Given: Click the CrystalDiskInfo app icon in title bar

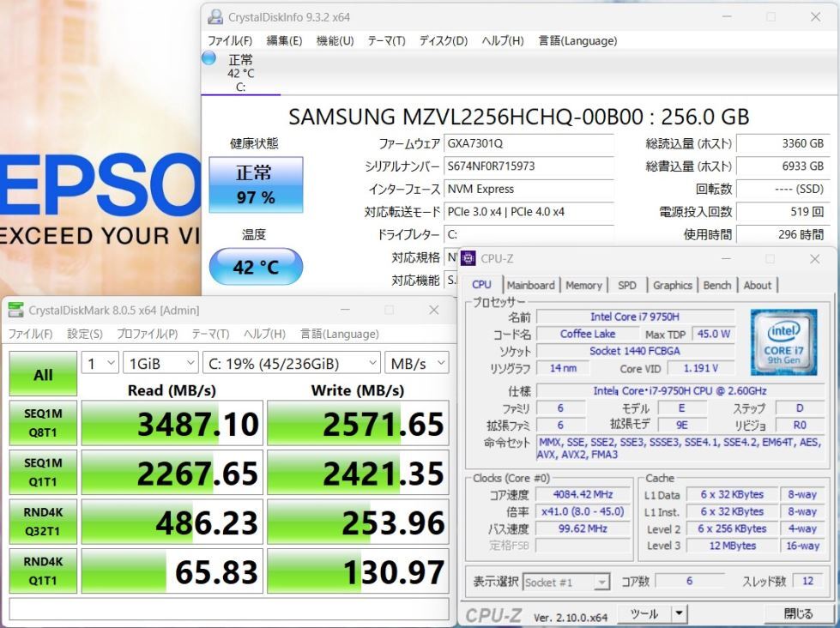Looking at the screenshot, I should click(215, 17).
